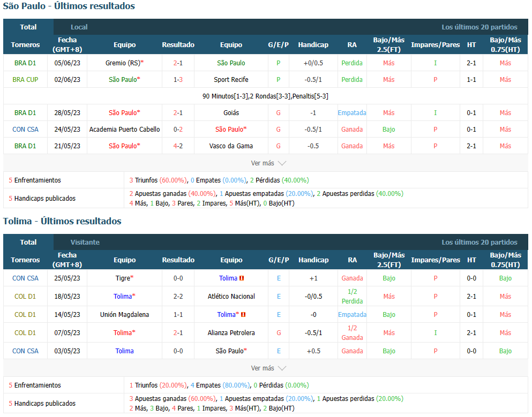Screen dimensions: 532x417
Task: Open Vasco da Gama team link
Action: pos(231,146)
